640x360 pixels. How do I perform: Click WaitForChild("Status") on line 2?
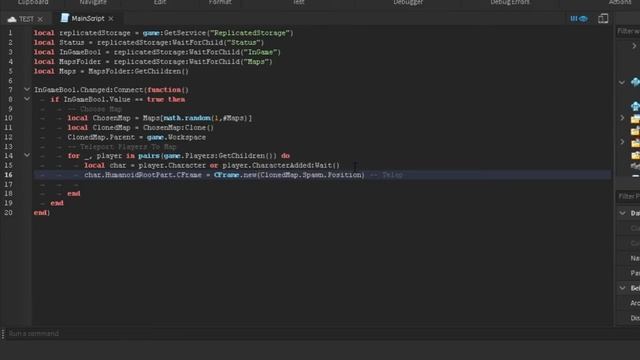pyautogui.click(x=218, y=42)
